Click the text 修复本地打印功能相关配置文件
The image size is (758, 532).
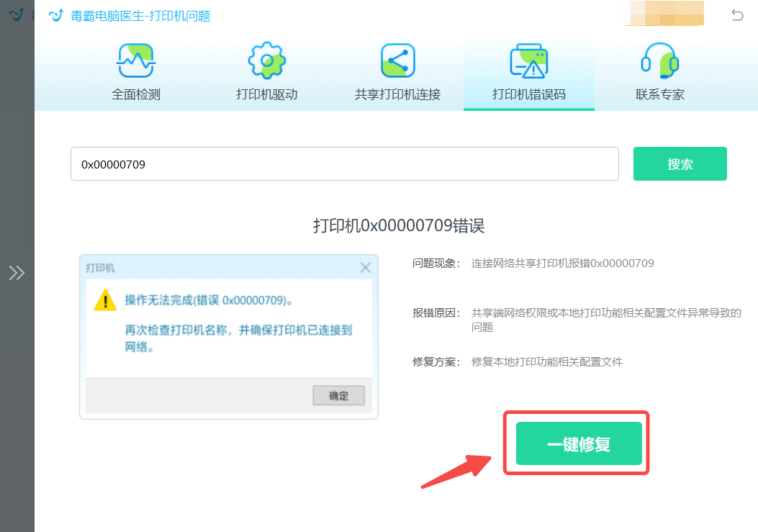pos(547,362)
